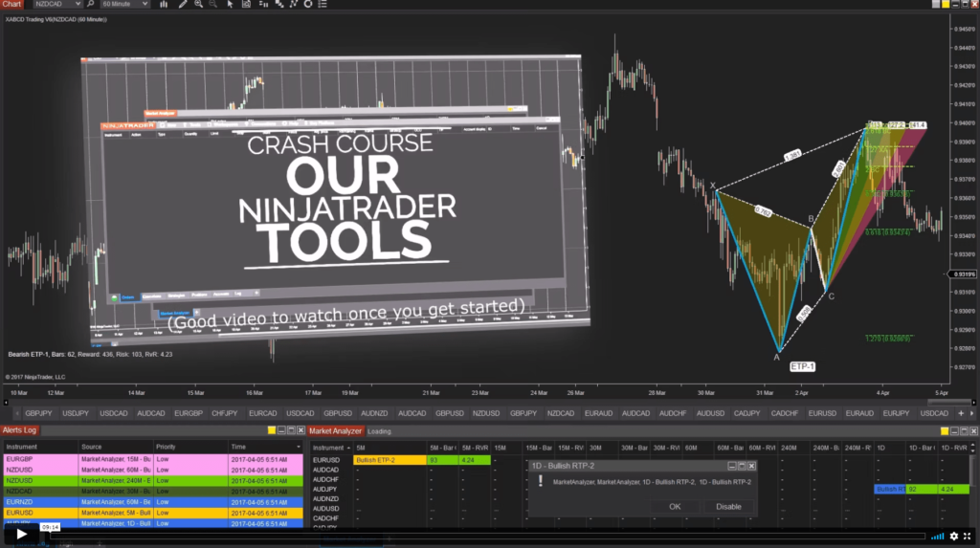
Task: Click the instrument search magnifier icon
Action: (x=91, y=4)
